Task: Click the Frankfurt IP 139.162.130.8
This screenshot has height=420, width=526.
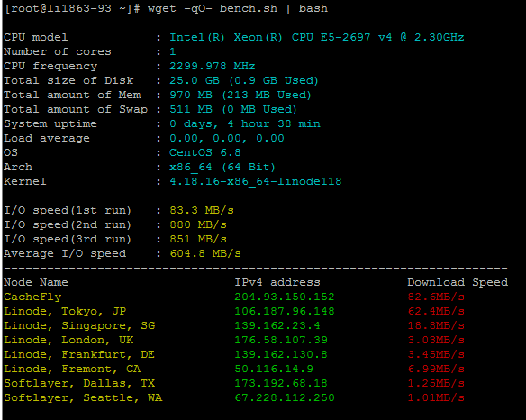Action: click(281, 354)
